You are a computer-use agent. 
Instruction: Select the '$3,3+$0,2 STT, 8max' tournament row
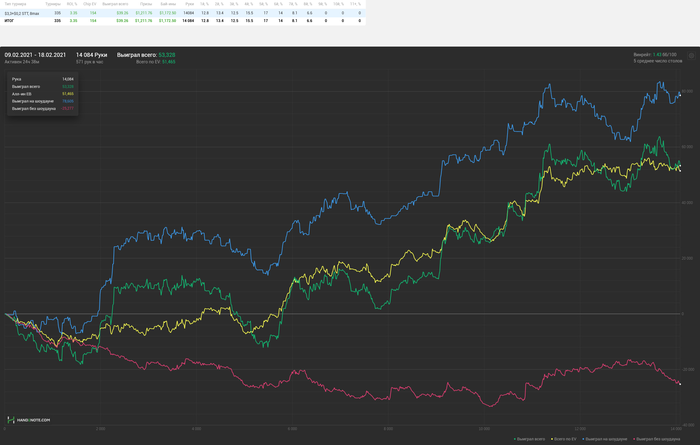pyautogui.click(x=183, y=13)
